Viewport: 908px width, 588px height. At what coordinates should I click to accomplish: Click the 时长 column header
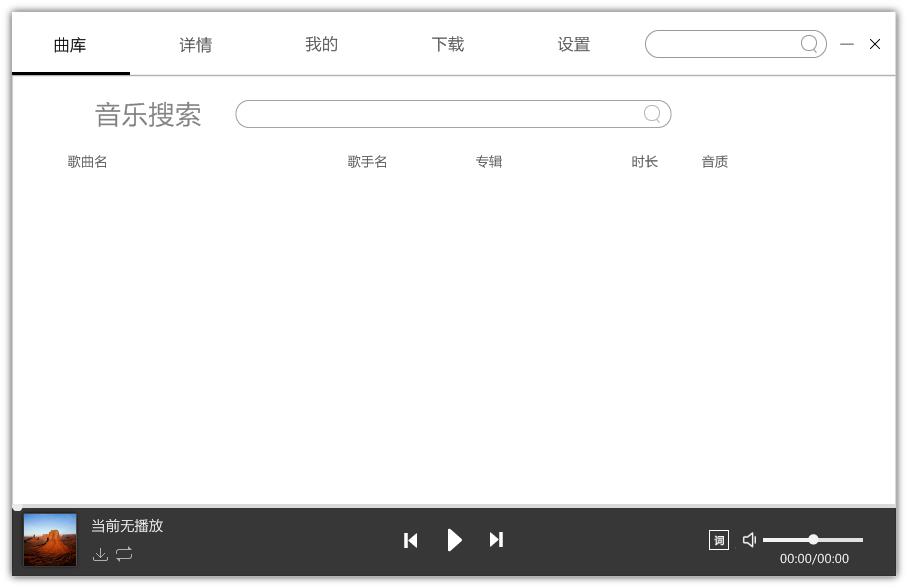coord(644,162)
